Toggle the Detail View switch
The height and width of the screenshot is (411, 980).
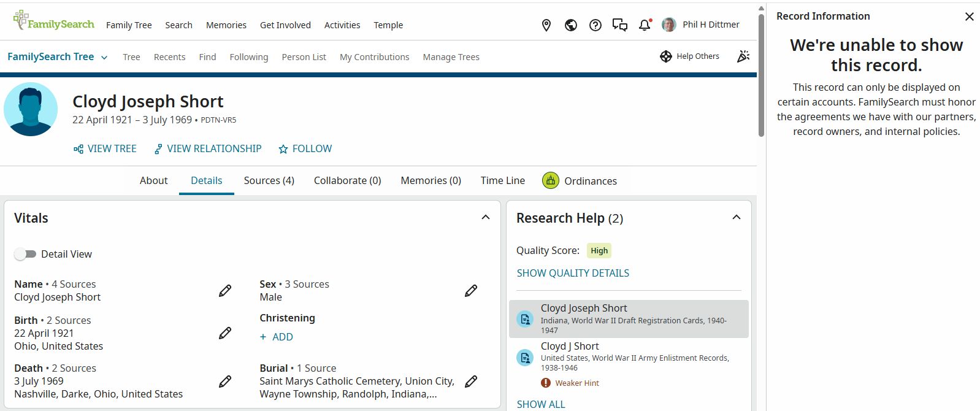pyautogui.click(x=25, y=254)
